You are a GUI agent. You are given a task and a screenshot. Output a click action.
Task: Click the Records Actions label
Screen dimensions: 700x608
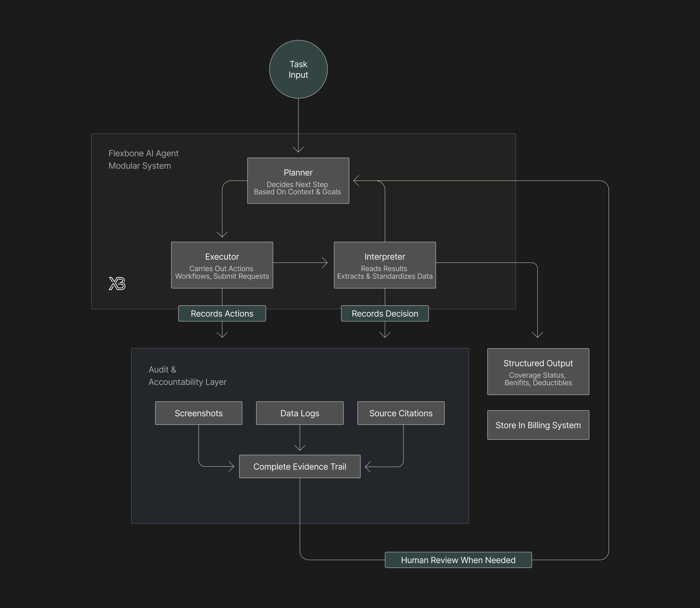coord(222,314)
